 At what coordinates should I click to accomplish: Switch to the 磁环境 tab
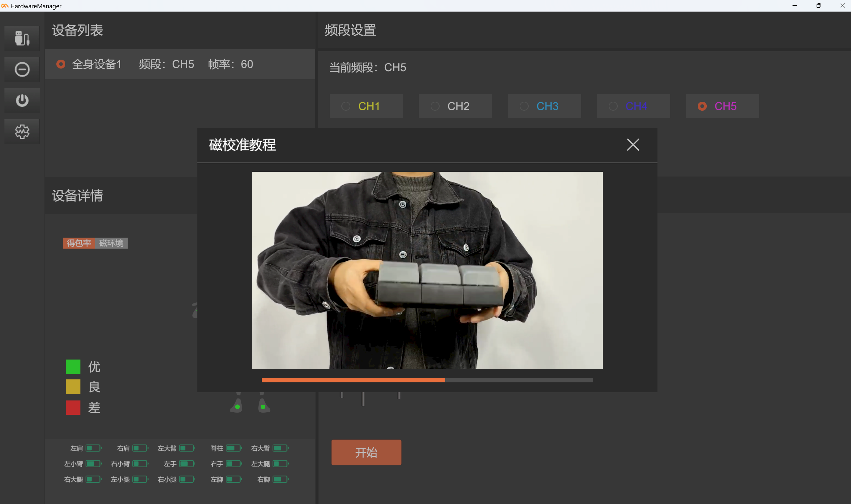click(111, 243)
